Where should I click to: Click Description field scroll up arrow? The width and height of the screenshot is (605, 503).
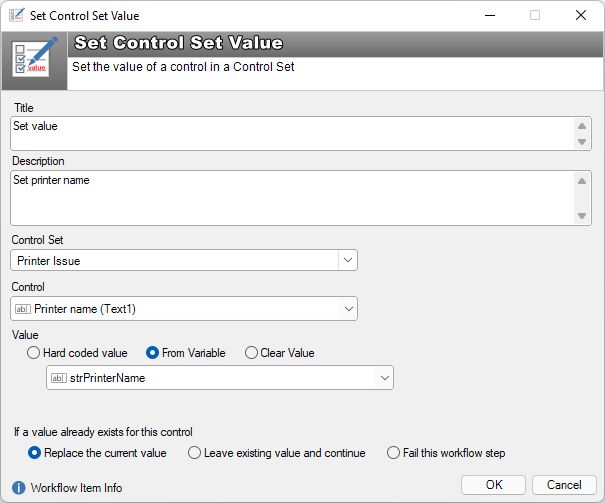click(x=582, y=181)
